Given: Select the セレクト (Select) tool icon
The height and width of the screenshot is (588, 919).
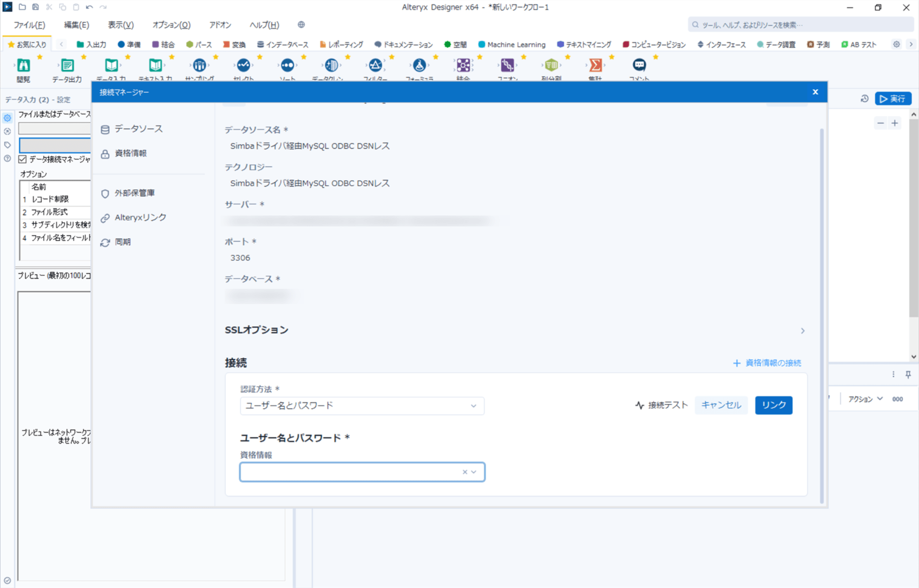Looking at the screenshot, I should (244, 66).
